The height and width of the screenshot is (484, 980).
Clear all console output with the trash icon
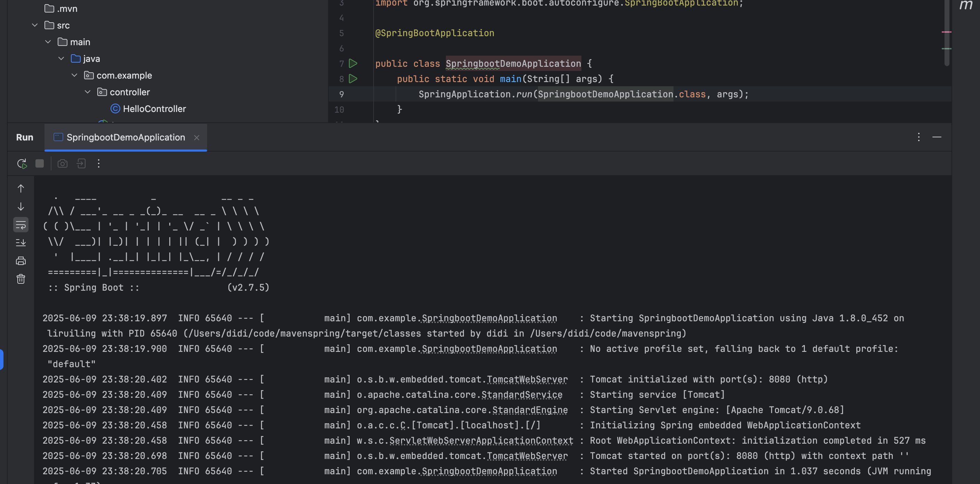tap(21, 279)
